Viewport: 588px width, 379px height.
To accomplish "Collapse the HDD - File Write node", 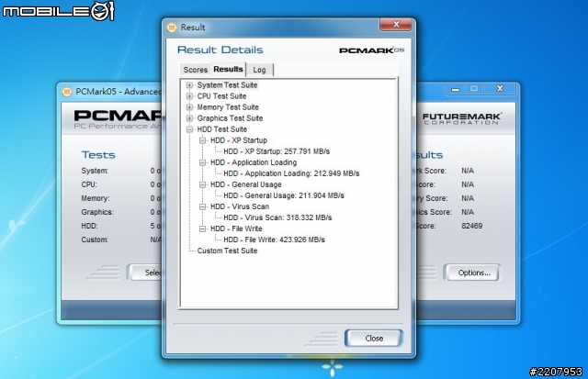I will click(x=203, y=229).
